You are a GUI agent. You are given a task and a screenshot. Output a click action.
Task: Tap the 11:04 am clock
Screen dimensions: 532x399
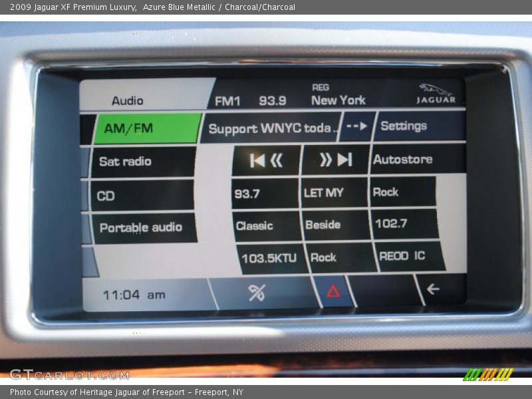[x=134, y=295]
